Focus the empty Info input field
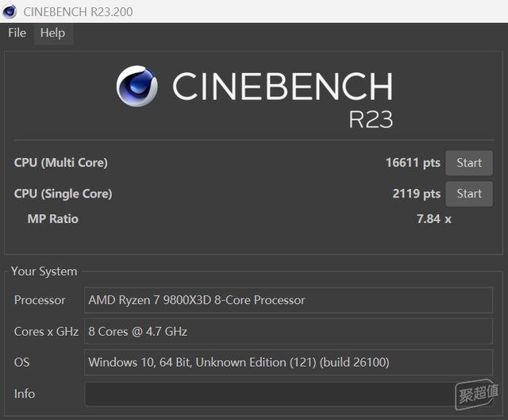508x420 pixels. (x=288, y=394)
